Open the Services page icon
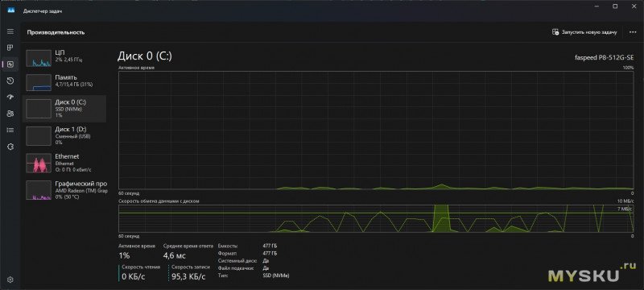The width and height of the screenshot is (644, 290). click(x=10, y=147)
